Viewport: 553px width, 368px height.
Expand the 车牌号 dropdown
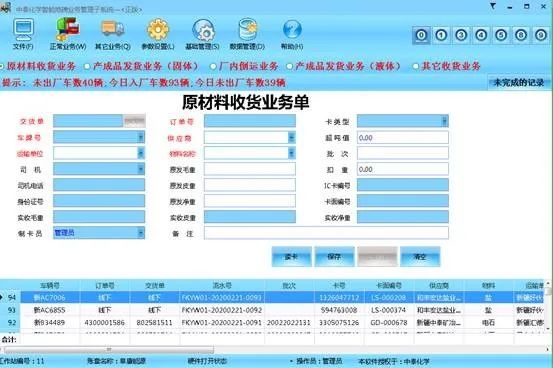click(x=140, y=137)
